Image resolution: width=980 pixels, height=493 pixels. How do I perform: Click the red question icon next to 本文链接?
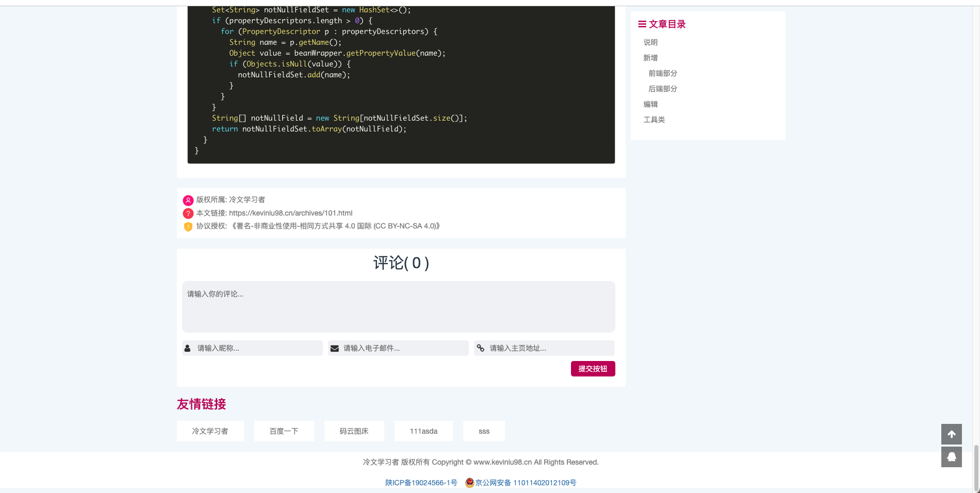pos(188,213)
